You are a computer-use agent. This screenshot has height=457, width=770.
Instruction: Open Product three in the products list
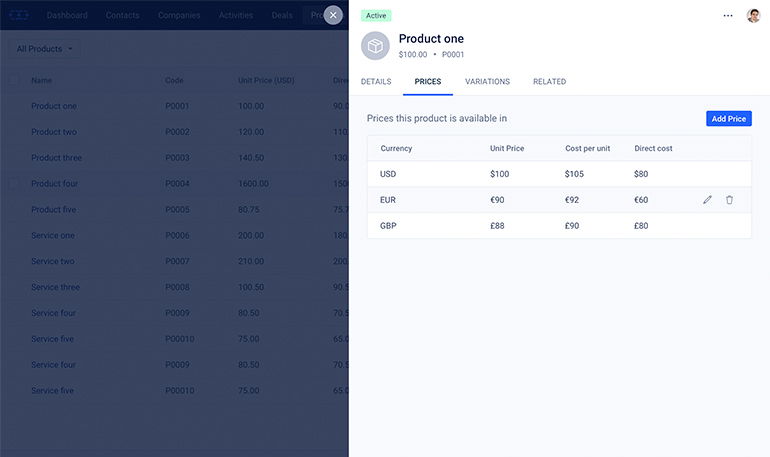(x=56, y=158)
